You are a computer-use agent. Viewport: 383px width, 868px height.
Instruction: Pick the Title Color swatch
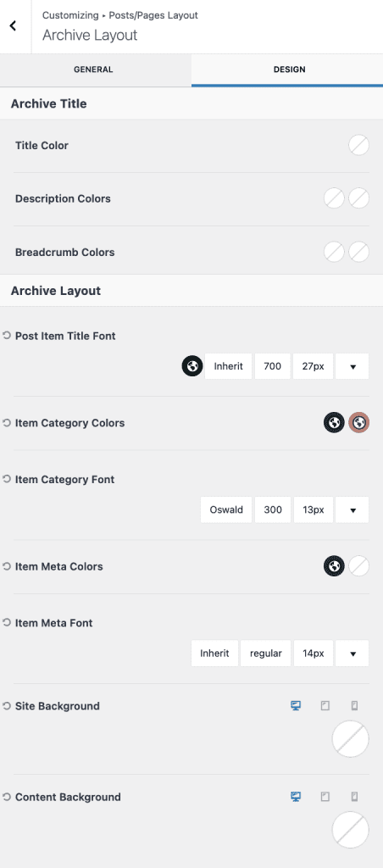(x=358, y=146)
